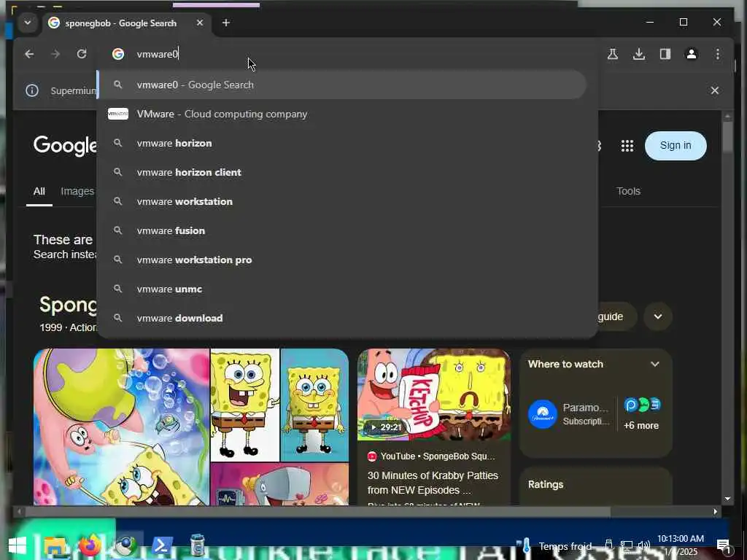Image resolution: width=747 pixels, height=560 pixels.
Task: Click the forward navigation arrow
Action: pos(55,54)
